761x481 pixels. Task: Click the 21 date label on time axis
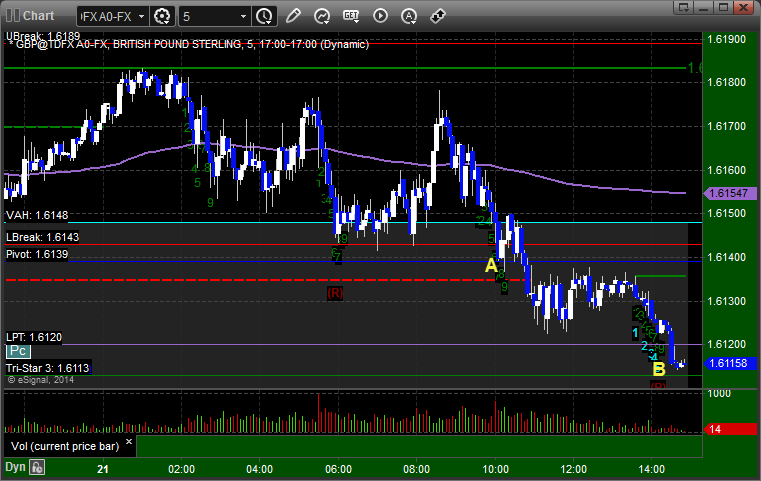102,469
